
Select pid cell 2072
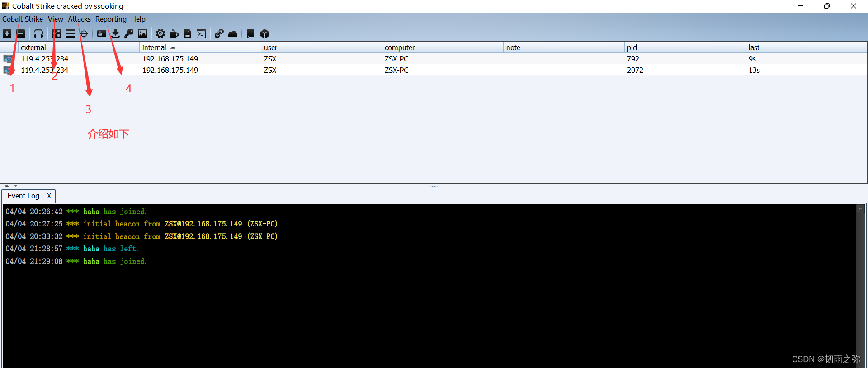[x=635, y=70]
